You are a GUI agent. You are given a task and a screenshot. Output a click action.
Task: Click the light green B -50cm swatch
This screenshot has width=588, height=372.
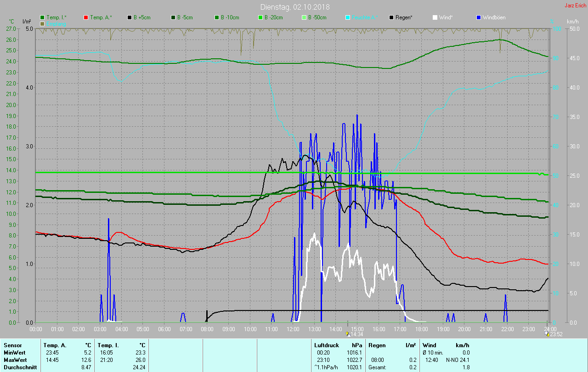tap(304, 17)
